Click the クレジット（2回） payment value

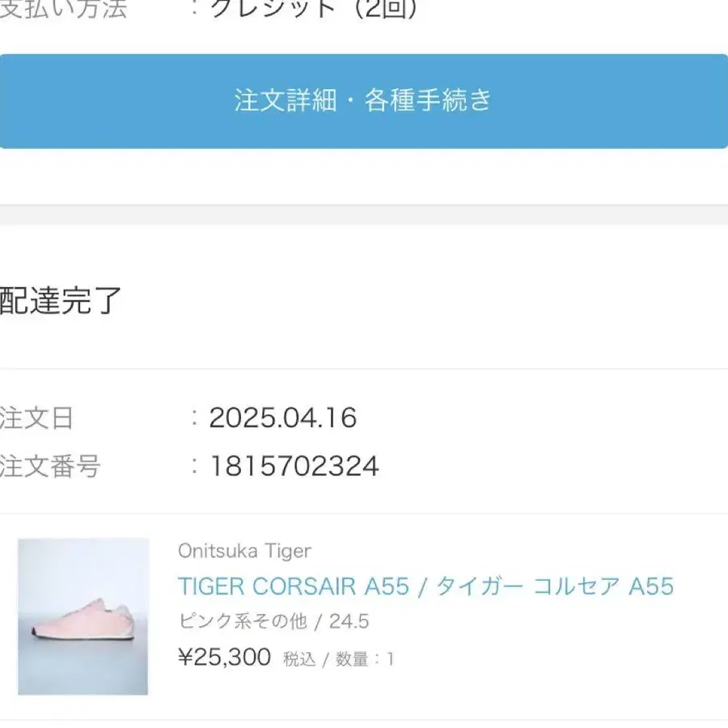click(314, 10)
